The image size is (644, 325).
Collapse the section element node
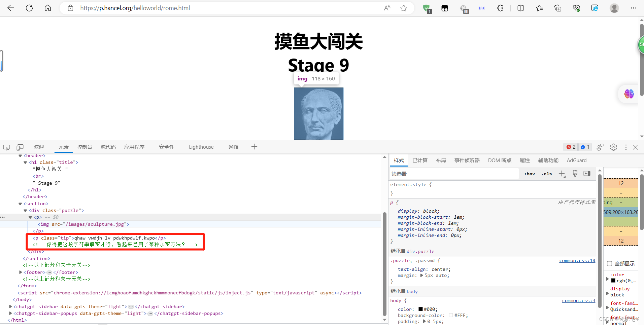pos(20,204)
